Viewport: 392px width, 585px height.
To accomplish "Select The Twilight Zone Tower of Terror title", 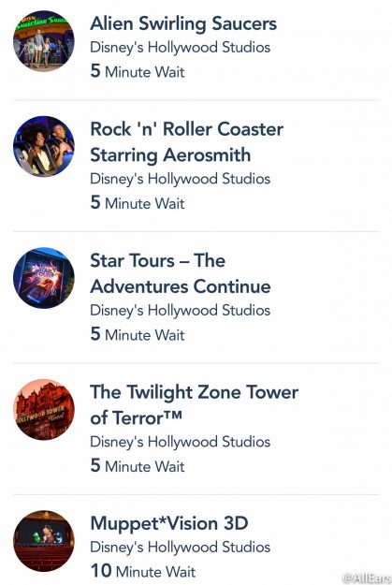I will pyautogui.click(x=194, y=404).
